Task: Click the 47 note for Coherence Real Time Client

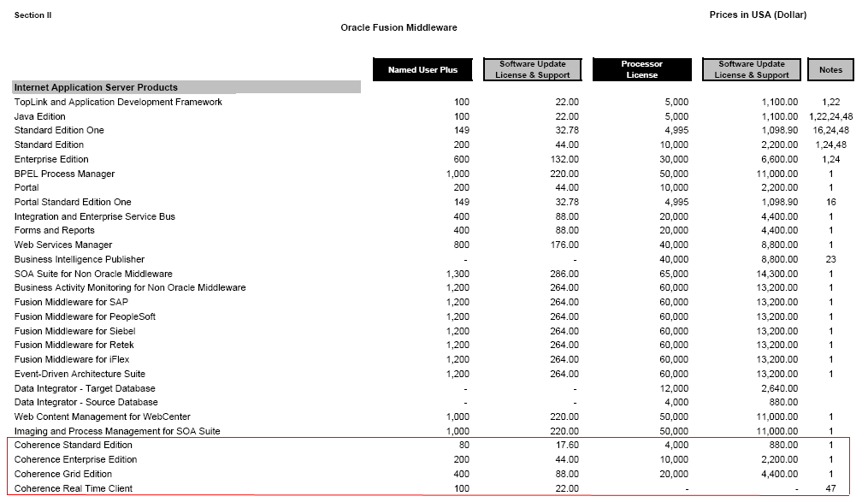Action: (830, 488)
